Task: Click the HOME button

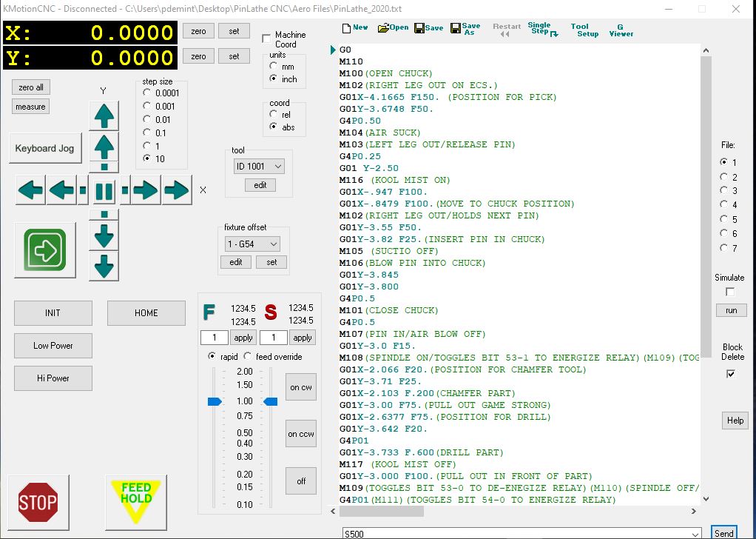Action: pyautogui.click(x=146, y=313)
